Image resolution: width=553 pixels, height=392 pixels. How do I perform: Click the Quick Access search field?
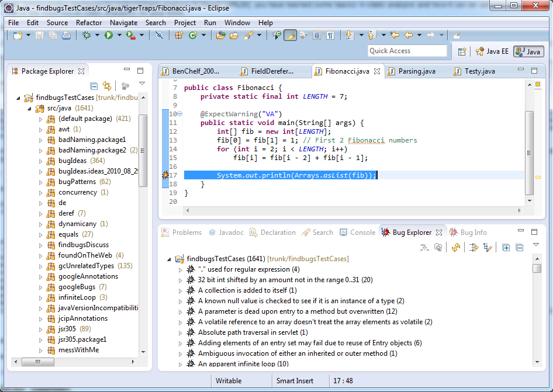tap(407, 51)
